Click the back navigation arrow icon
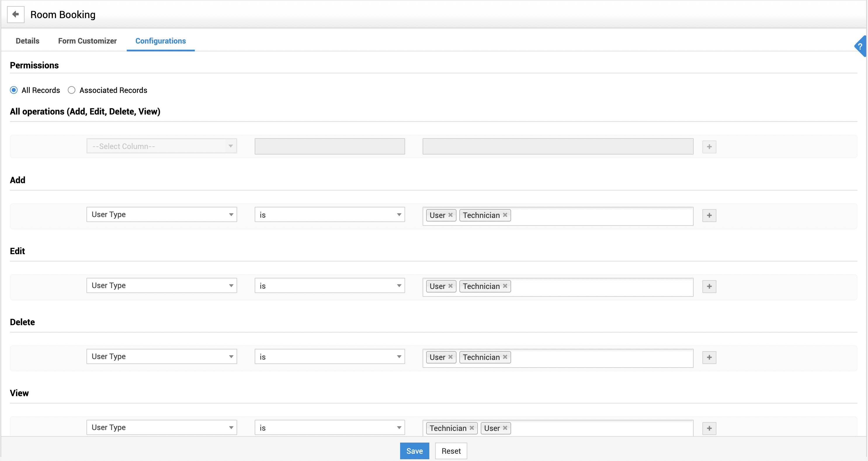 [x=16, y=14]
